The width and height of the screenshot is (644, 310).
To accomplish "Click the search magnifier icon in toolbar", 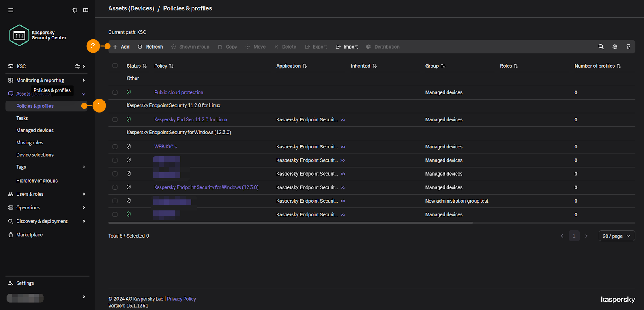I will [601, 47].
